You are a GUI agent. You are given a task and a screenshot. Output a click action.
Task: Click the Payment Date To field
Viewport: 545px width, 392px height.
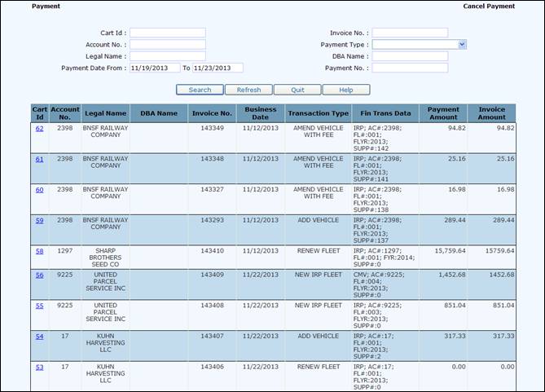pos(218,68)
